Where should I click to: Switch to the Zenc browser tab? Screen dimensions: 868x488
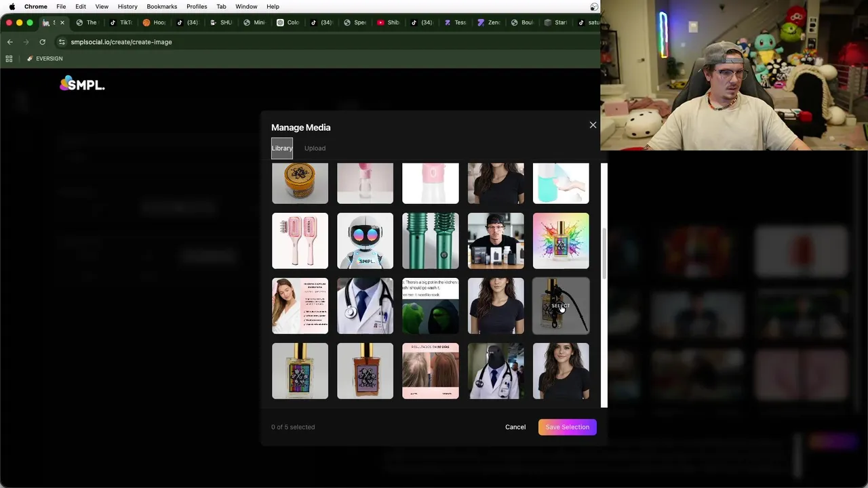(489, 22)
